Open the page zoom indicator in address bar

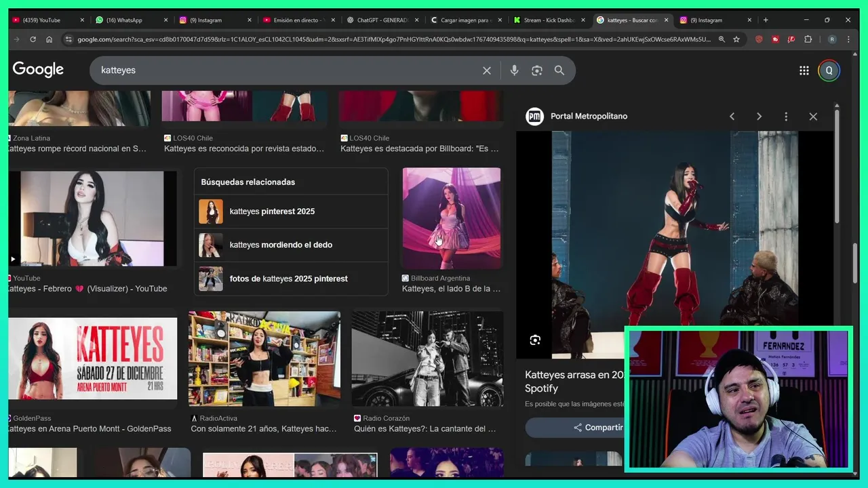(722, 39)
